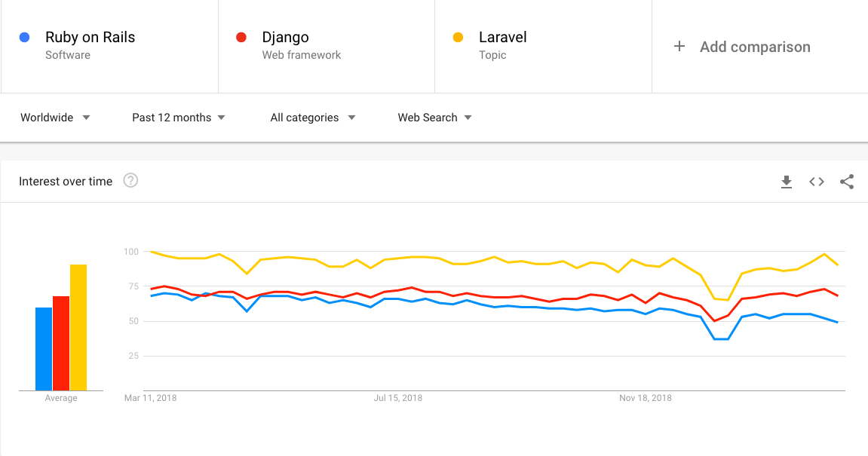
Task: Click the embed code icon
Action: pyautogui.click(x=817, y=182)
